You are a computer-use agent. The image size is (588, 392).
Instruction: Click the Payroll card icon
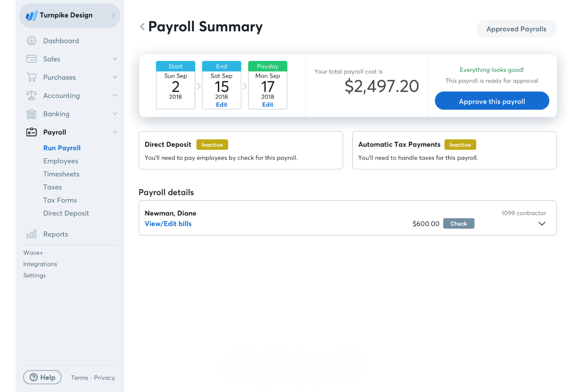tap(31, 132)
